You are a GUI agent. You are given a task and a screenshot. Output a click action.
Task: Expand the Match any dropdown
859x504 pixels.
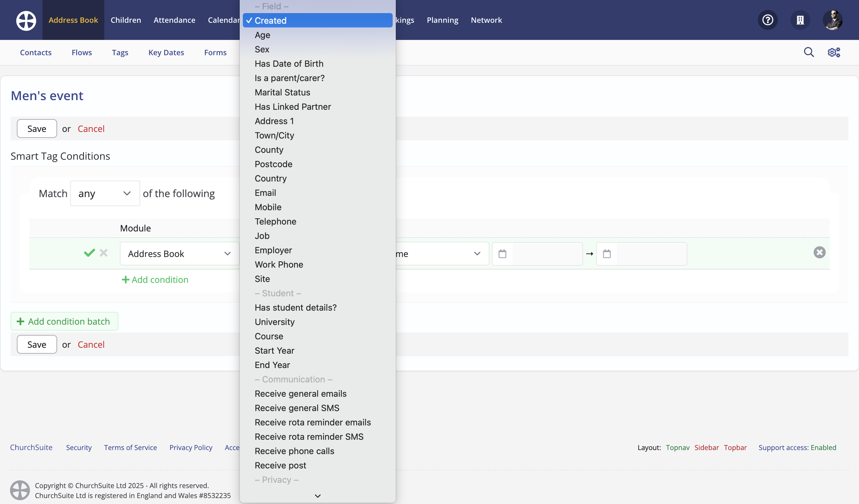[x=105, y=193]
